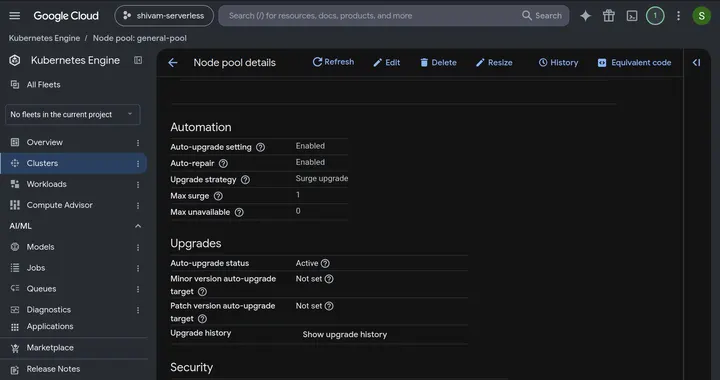Toggle the right side panel collapse arrow
The width and height of the screenshot is (720, 380).
point(697,62)
